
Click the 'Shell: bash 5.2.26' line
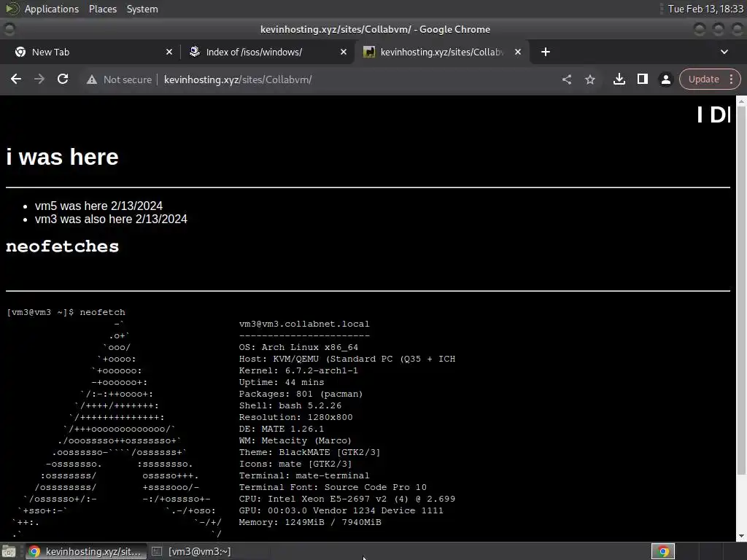tap(290, 405)
